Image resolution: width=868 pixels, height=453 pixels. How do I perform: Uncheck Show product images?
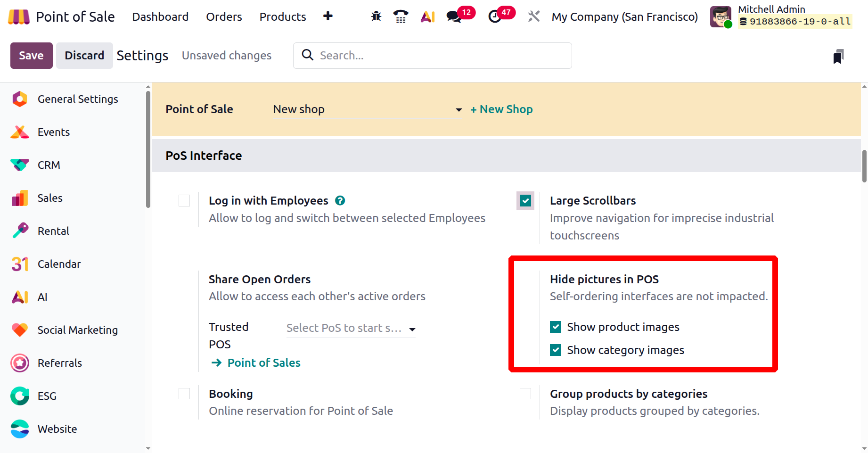(x=556, y=327)
